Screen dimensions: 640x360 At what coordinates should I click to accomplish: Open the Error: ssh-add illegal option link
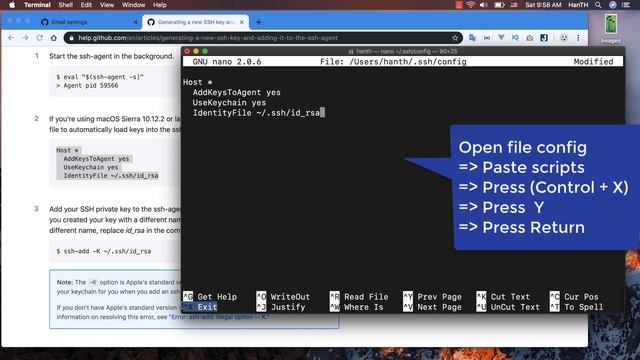point(219,317)
